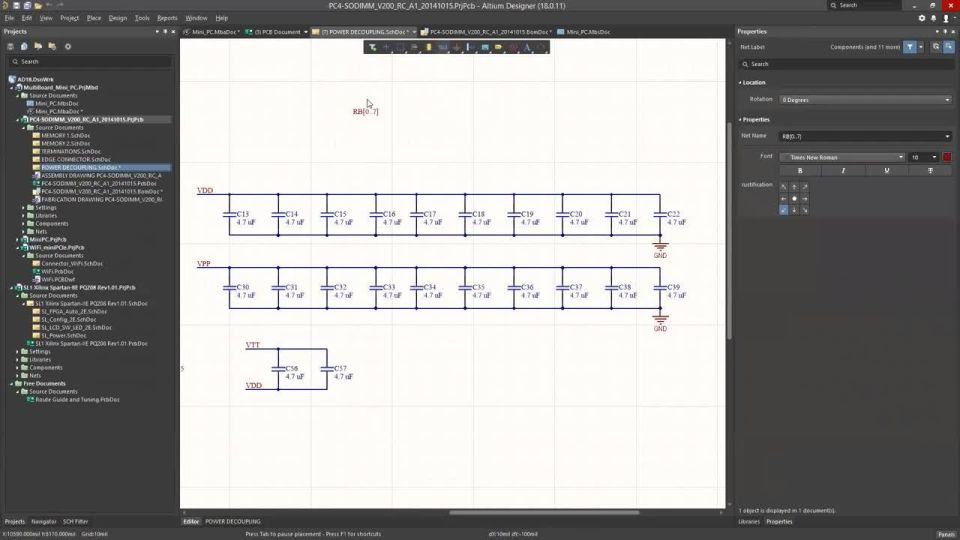Toggle Bold font style
The width and height of the screenshot is (960, 540).
(x=800, y=171)
